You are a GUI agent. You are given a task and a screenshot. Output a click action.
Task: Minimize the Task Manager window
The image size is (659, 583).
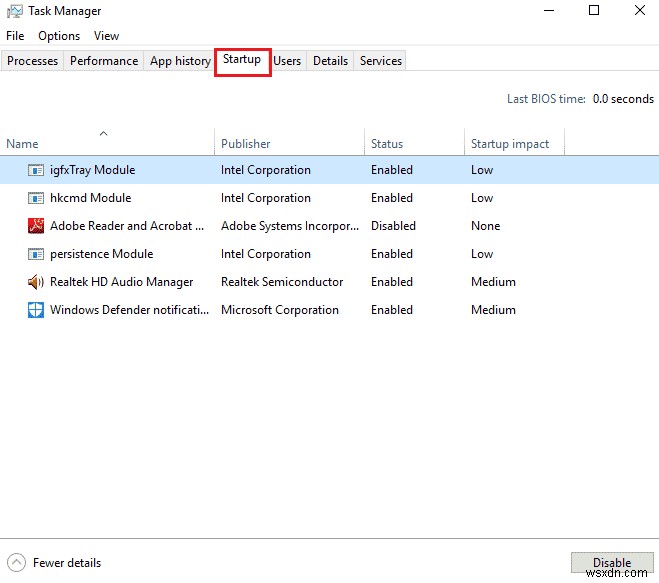click(x=549, y=11)
